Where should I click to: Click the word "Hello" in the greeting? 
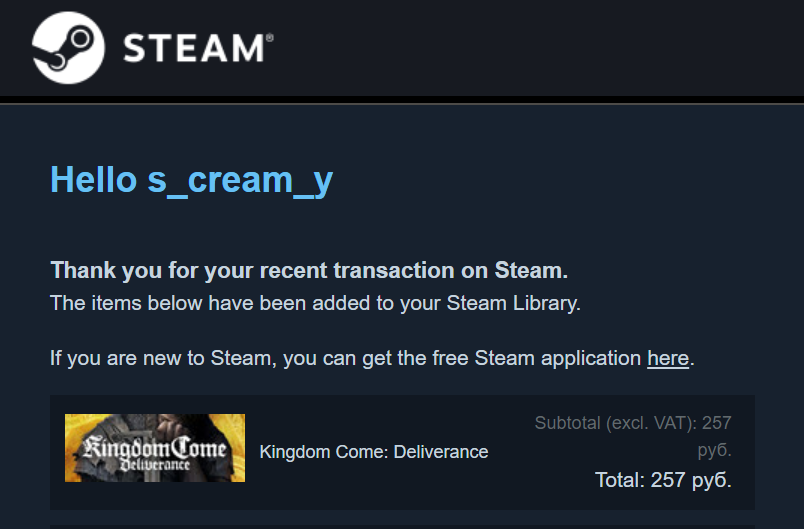pyautogui.click(x=93, y=180)
